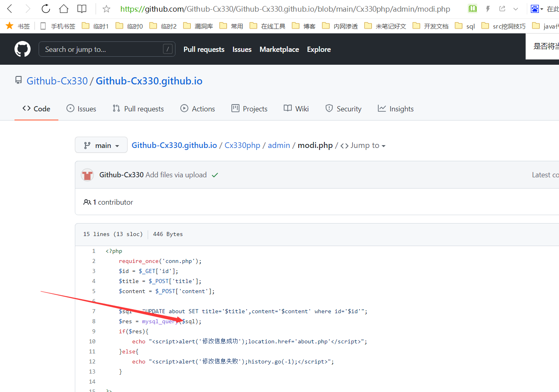Image resolution: width=559 pixels, height=392 pixels.
Task: Click line number 10 in code
Action: tap(92, 341)
